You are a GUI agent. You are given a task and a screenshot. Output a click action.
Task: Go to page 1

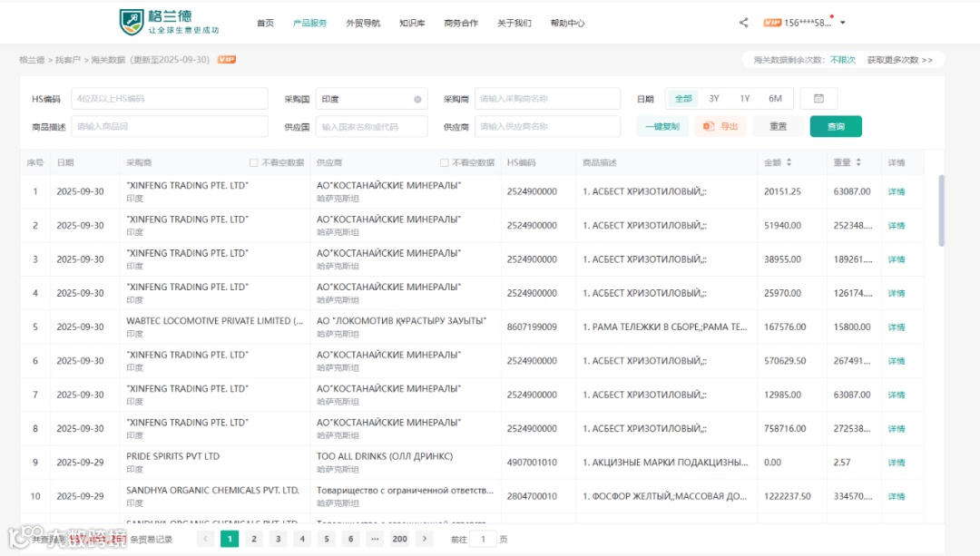click(230, 539)
